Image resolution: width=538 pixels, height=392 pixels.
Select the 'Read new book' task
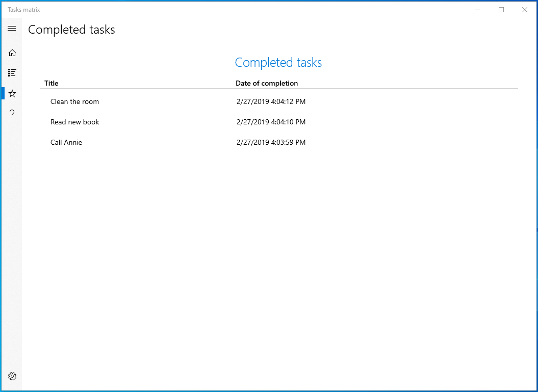click(74, 122)
